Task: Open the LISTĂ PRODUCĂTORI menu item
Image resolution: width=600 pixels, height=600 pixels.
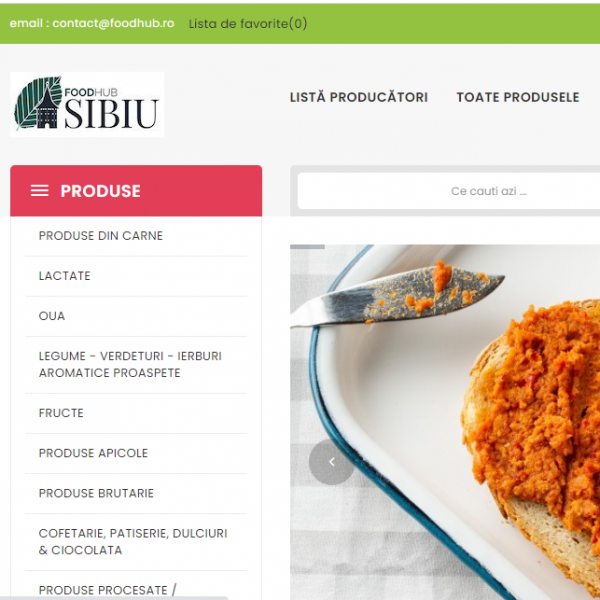Action: coord(359,97)
